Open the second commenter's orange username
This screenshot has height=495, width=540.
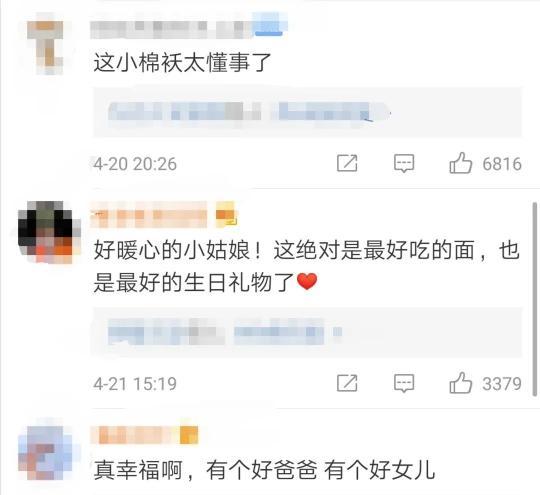(x=149, y=215)
